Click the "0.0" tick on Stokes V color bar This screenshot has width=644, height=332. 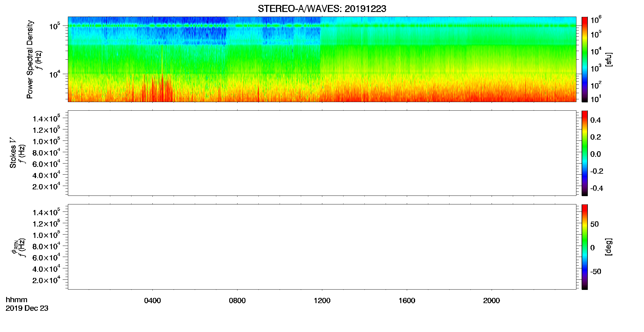click(595, 154)
